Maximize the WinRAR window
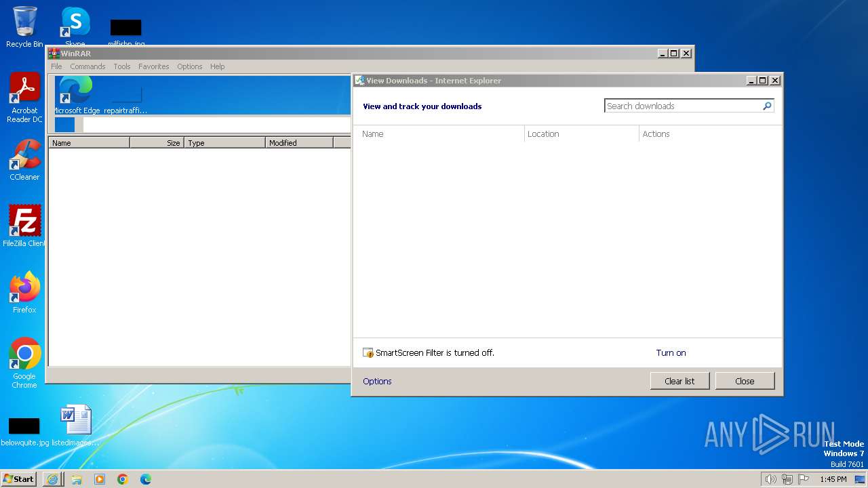Viewport: 868px width, 488px height. pos(674,54)
